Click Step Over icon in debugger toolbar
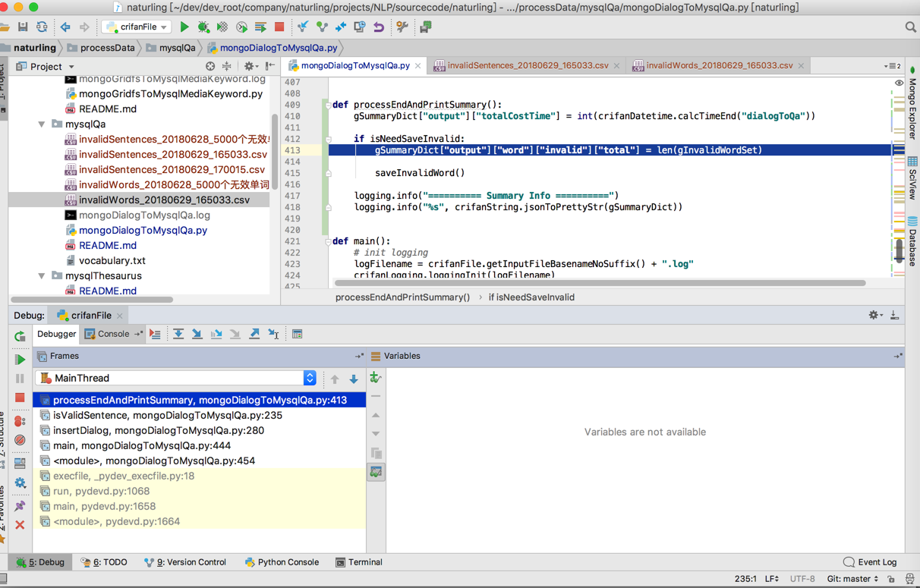The height and width of the screenshot is (588, 920). [178, 334]
